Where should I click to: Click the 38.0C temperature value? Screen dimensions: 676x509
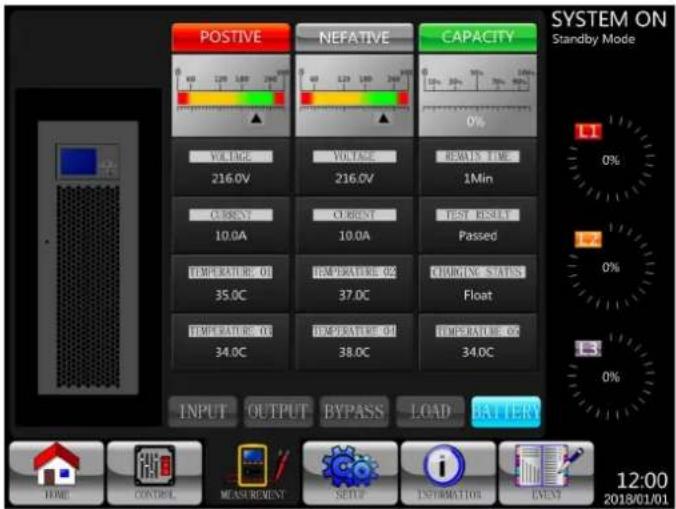[x=354, y=353]
